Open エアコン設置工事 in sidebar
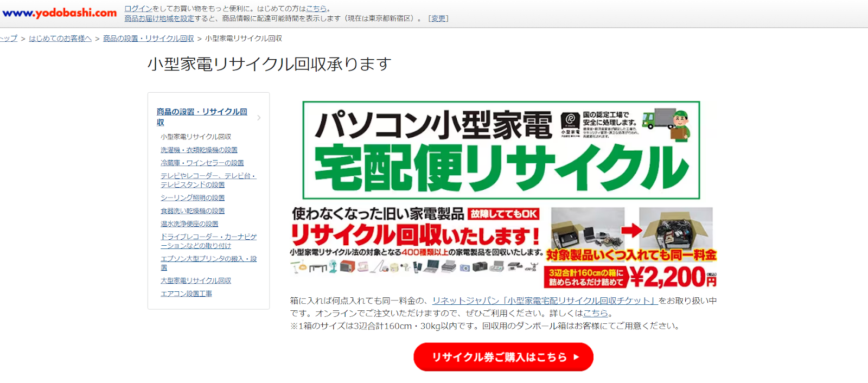Screen dimensions: 868x383 (x=186, y=293)
